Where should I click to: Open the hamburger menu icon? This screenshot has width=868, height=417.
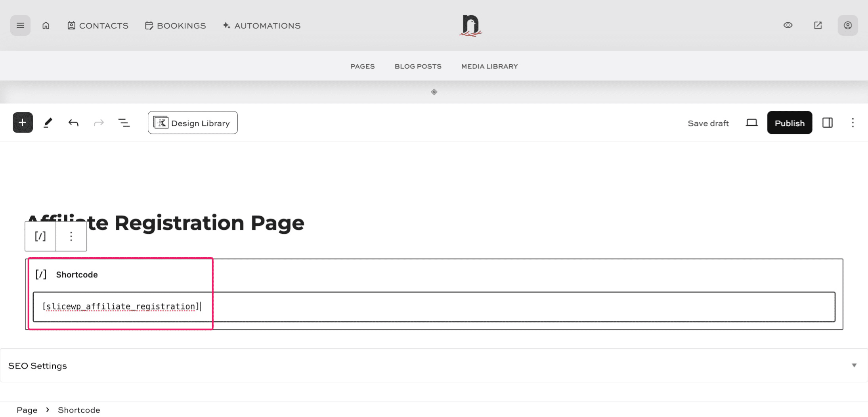(20, 25)
